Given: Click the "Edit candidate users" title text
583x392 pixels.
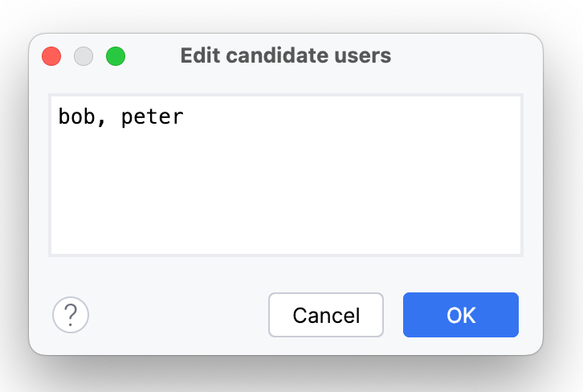Looking at the screenshot, I should coord(285,55).
